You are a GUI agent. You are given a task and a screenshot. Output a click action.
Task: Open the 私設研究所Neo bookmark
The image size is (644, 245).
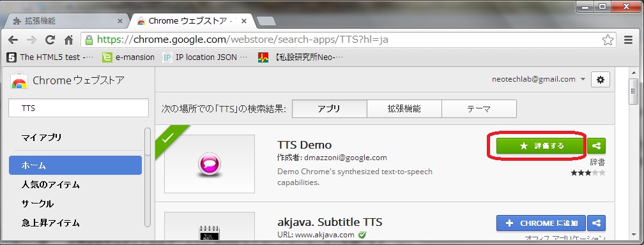pyautogui.click(x=300, y=57)
